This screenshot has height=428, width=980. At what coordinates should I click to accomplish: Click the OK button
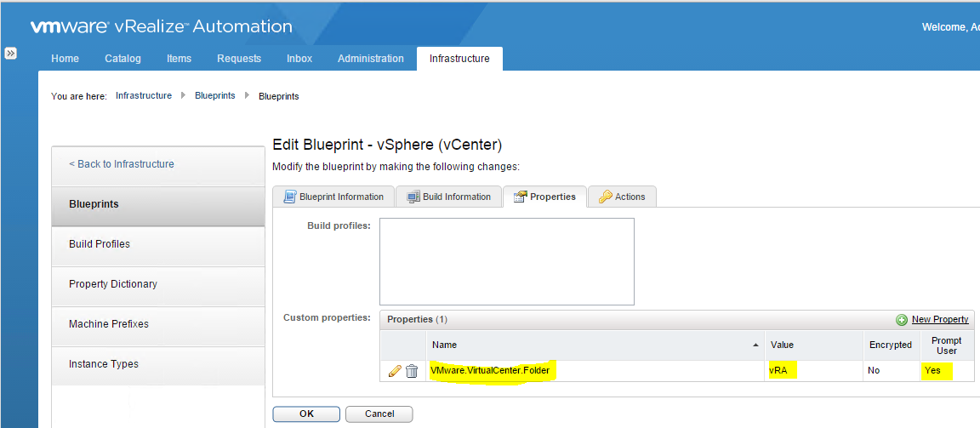click(x=306, y=414)
